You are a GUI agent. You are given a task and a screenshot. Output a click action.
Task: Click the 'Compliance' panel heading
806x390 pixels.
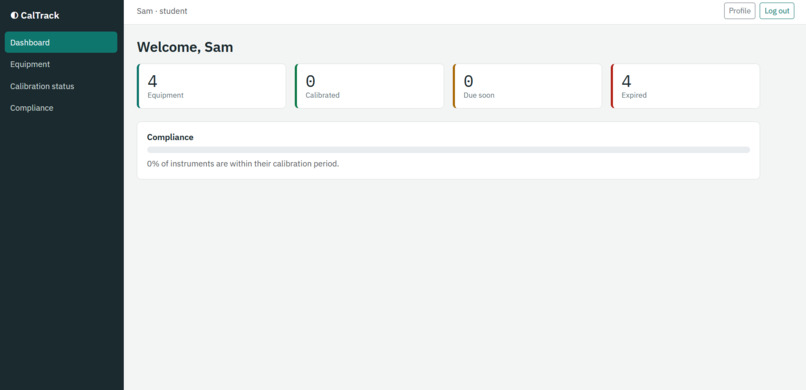pos(170,137)
